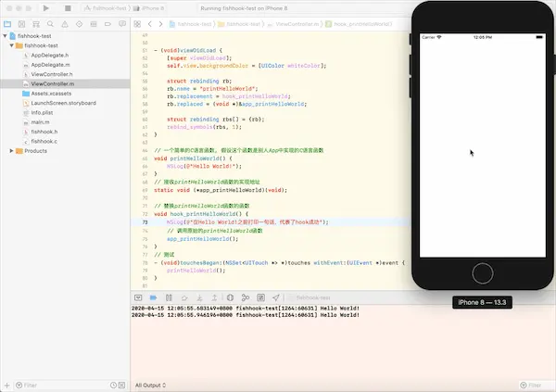Viewport: 556px width, 392px height.
Task: Open Debug Memory Graph
Action: pos(246,297)
